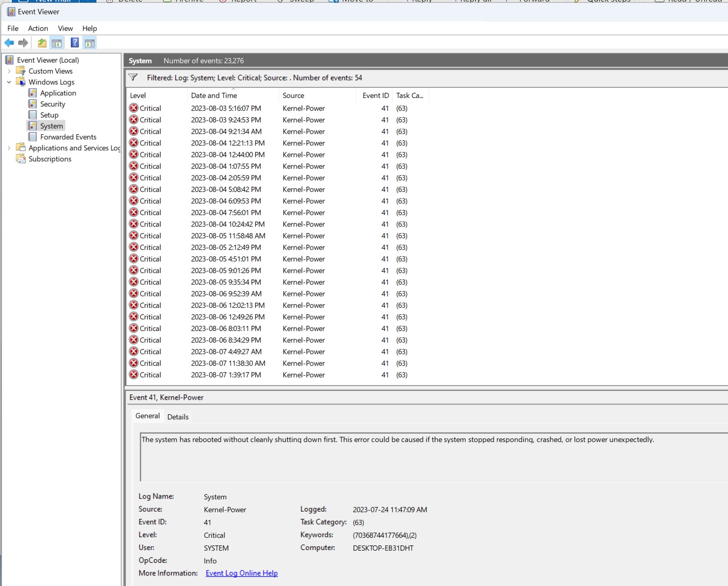Click the Back arrow toolbar icon
This screenshot has width=728, height=586.
coord(9,43)
